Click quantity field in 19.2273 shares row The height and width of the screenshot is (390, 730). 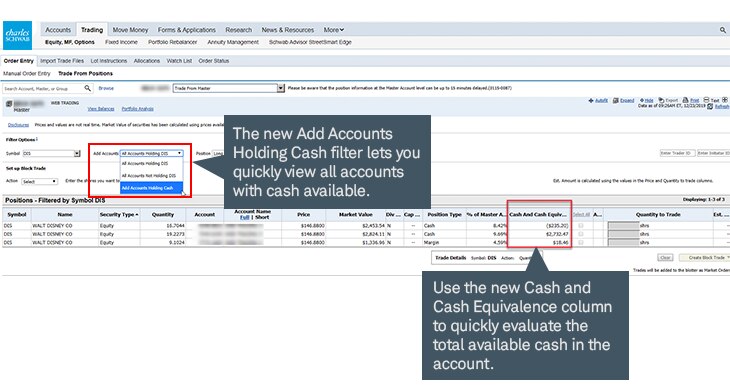(623, 234)
